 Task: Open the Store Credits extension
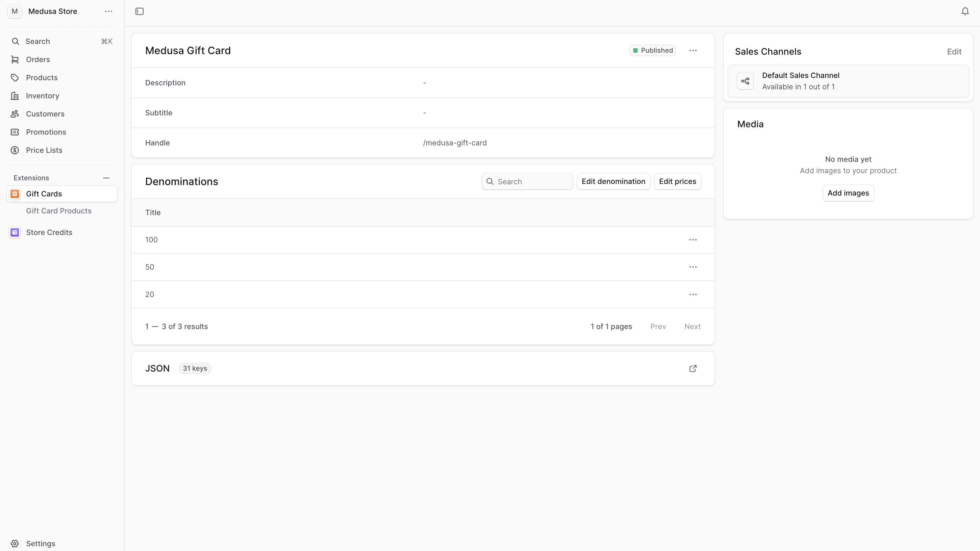coord(49,232)
